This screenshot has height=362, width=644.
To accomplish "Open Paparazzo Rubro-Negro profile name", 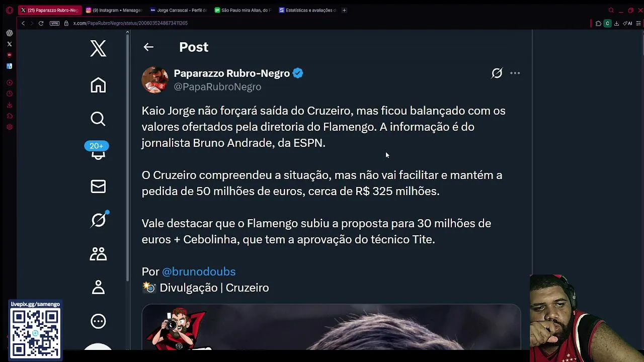I will [231, 73].
